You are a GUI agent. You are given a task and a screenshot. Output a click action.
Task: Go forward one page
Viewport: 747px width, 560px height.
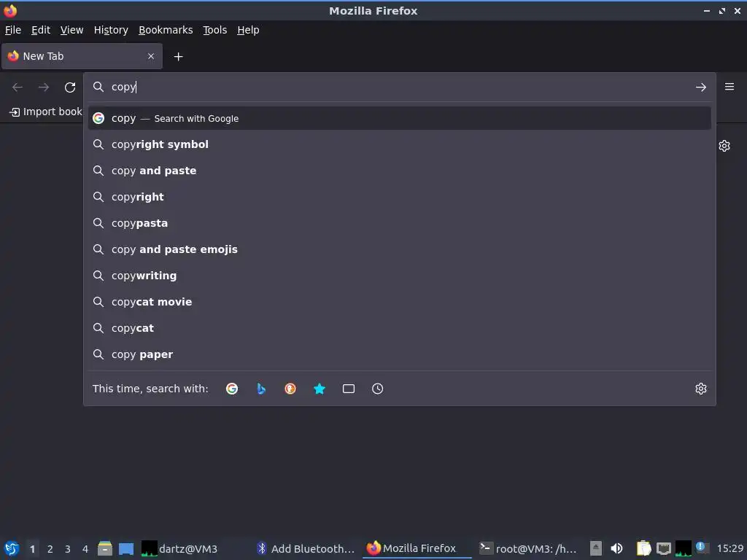(44, 87)
